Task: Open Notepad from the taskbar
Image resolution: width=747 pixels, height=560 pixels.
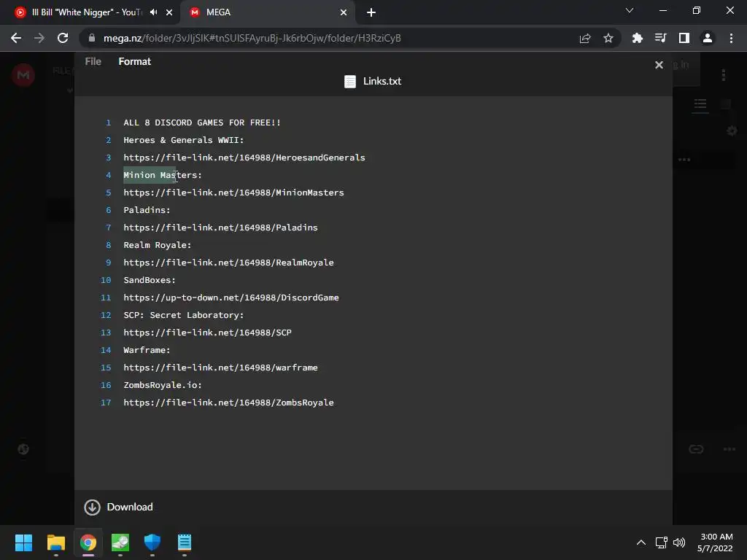Action: point(185,542)
